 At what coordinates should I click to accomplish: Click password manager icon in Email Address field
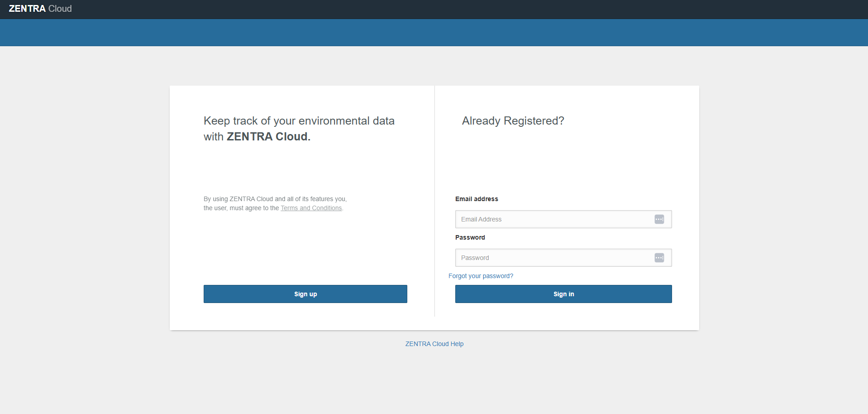659,219
